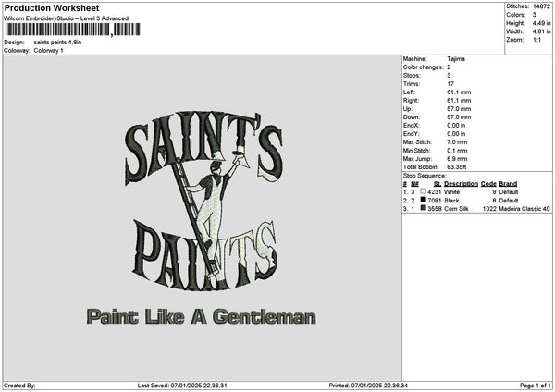555x392 pixels.
Task: Click the 'St.' column header
Action: tap(438, 184)
